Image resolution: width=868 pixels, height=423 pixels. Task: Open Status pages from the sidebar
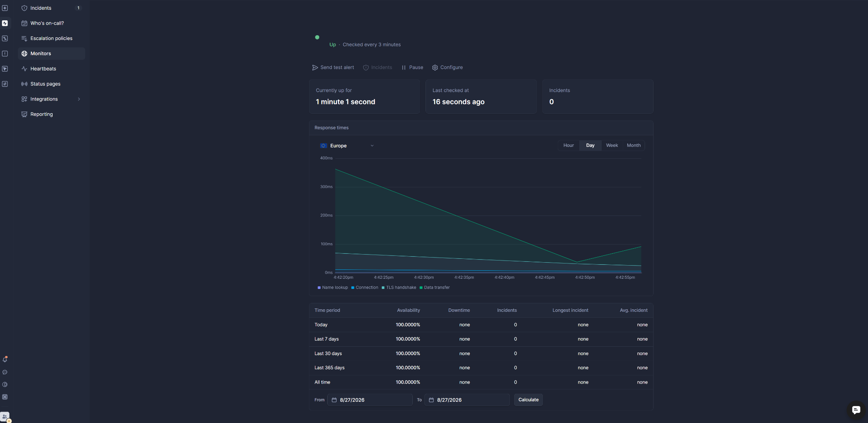[51, 84]
